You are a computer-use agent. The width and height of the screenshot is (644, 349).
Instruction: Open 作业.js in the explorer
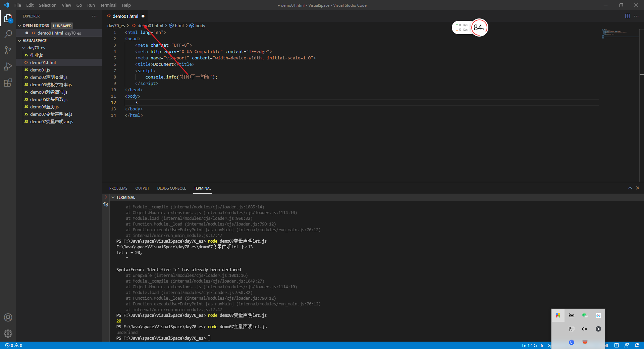click(59, 55)
